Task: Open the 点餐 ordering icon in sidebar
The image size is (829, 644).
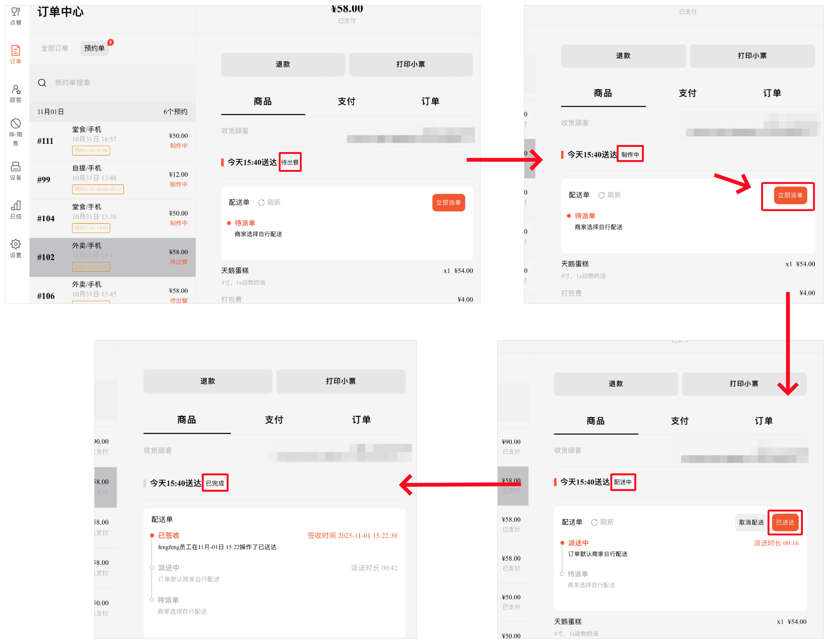Action: click(x=16, y=16)
